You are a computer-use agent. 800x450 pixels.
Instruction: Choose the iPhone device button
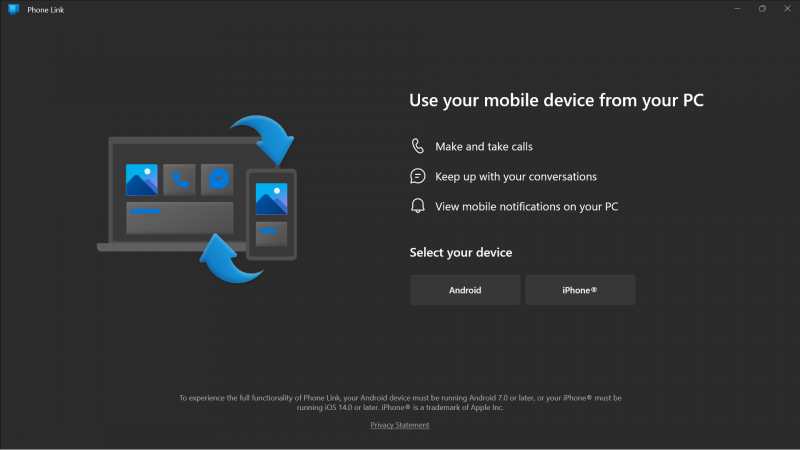[580, 290]
